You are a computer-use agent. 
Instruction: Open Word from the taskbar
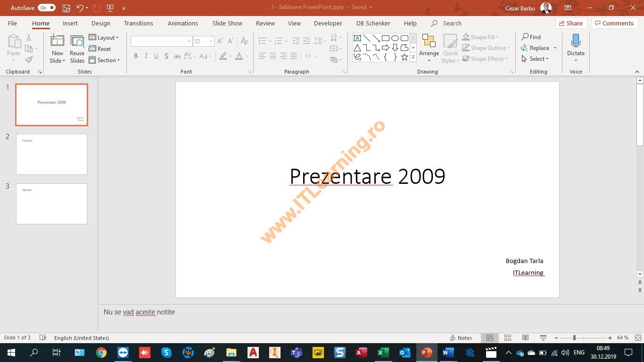[x=448, y=353]
